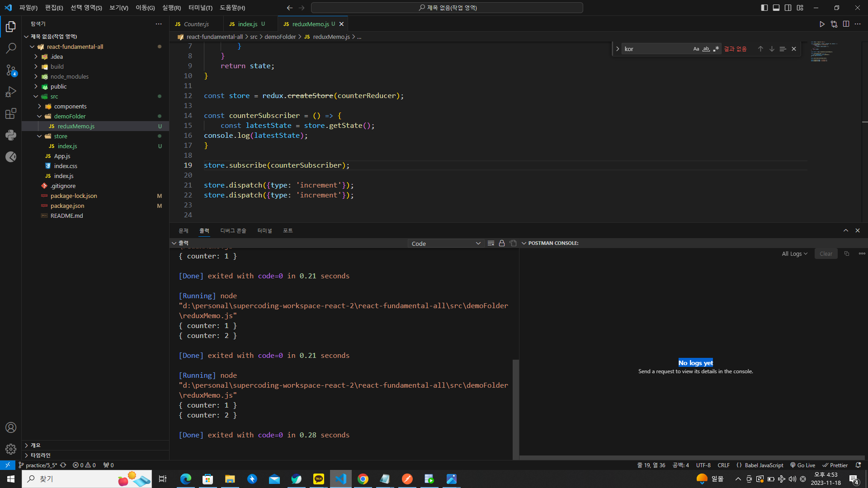Screen dimensions: 868x488
Task: Open Run and Debug view
Action: (11, 92)
